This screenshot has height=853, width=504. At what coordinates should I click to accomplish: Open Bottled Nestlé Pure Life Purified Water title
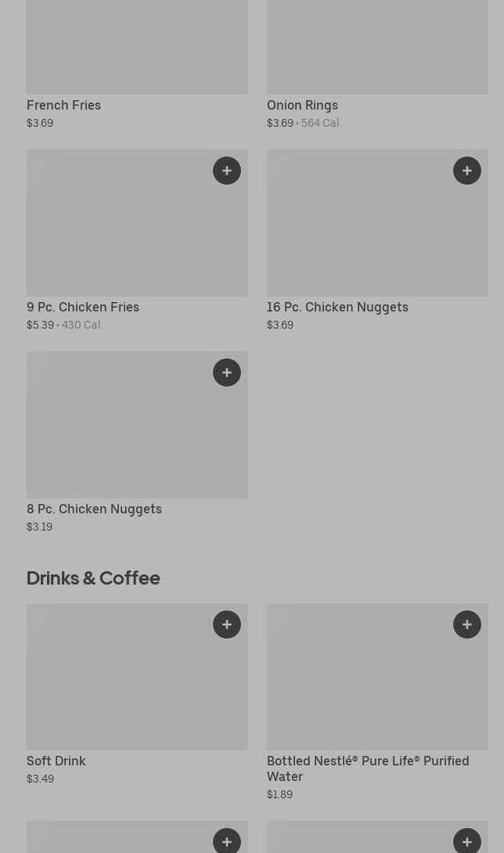pyautogui.click(x=368, y=768)
